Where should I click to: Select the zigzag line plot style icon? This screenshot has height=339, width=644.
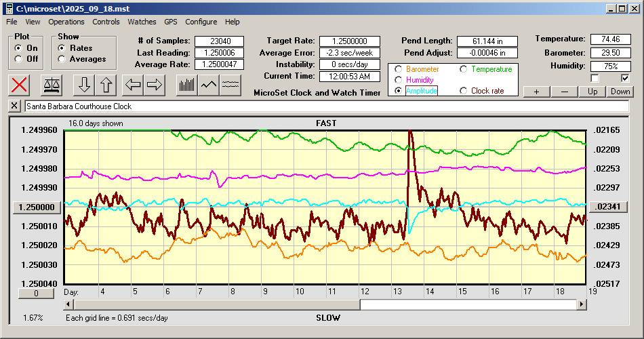209,85
